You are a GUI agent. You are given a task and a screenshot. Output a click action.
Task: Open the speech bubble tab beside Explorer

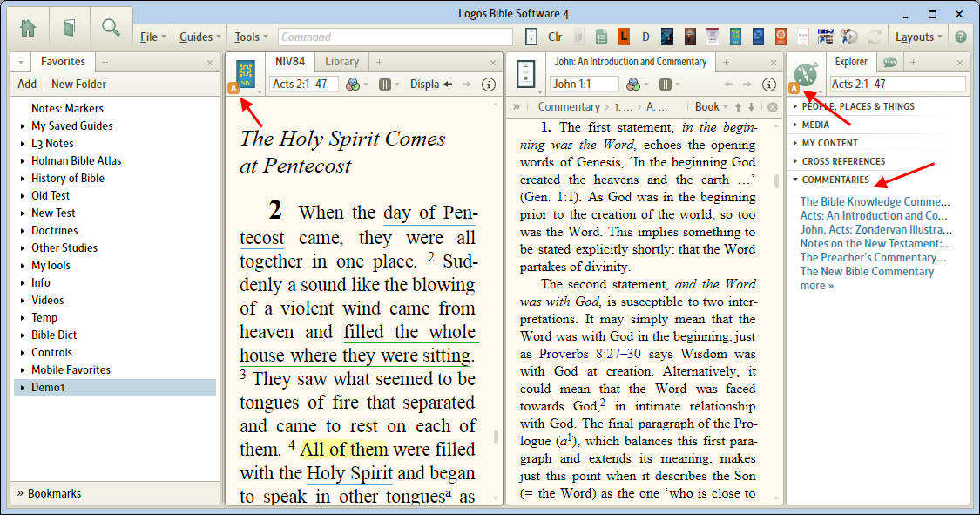[x=890, y=62]
